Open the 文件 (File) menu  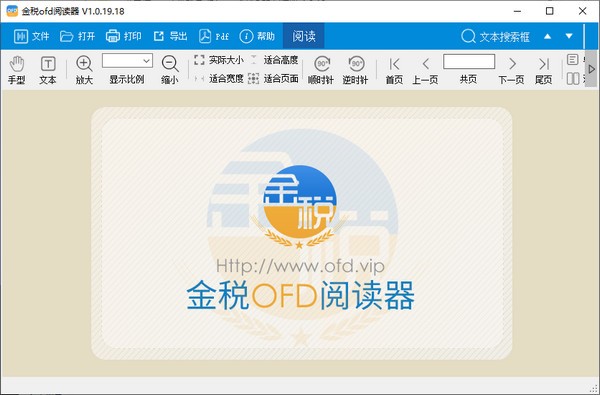31,36
